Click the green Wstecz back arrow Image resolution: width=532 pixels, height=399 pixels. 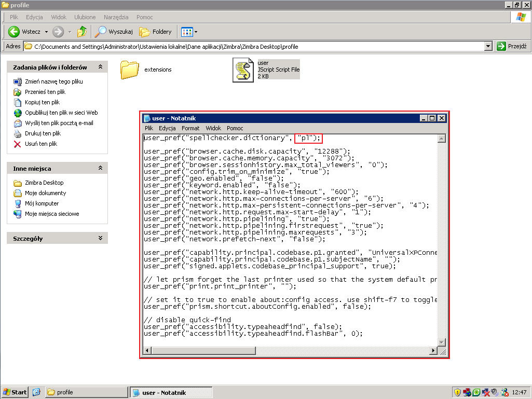14,32
